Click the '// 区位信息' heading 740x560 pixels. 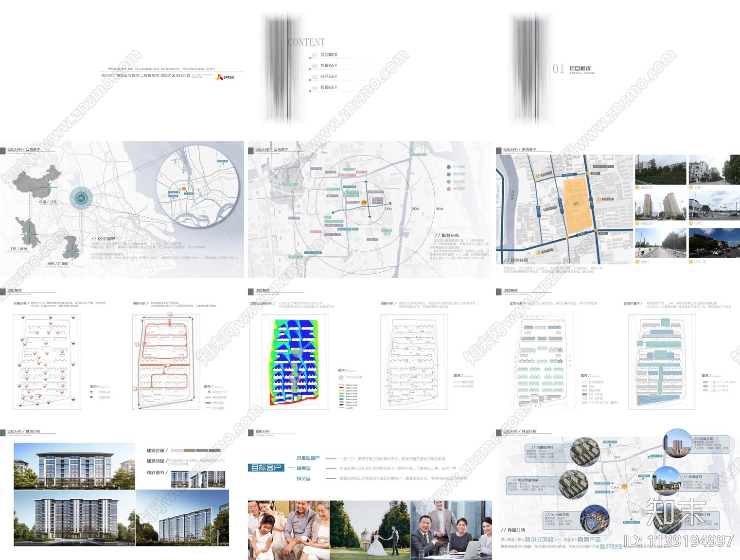(104, 238)
